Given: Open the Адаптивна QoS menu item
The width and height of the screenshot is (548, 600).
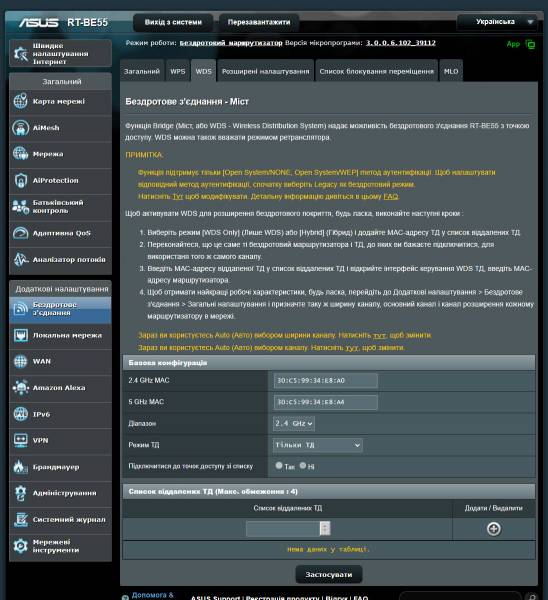Looking at the screenshot, I should [60, 233].
